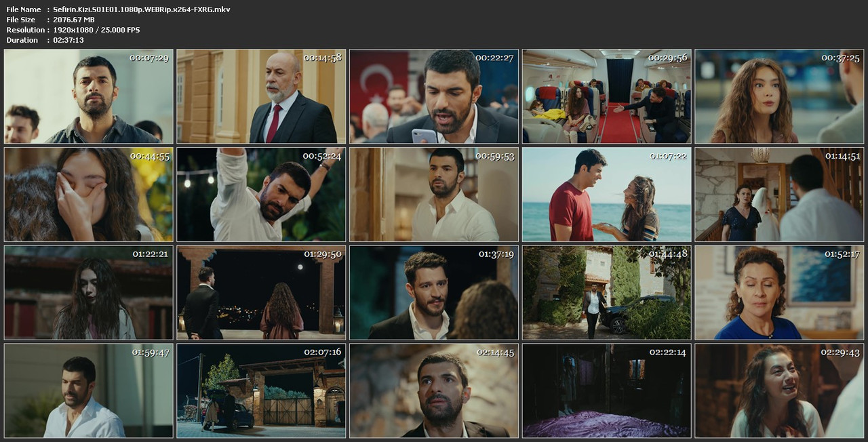Select the dark bedroom frame at 02:22:14
The width and height of the screenshot is (868, 442).
pos(607,391)
